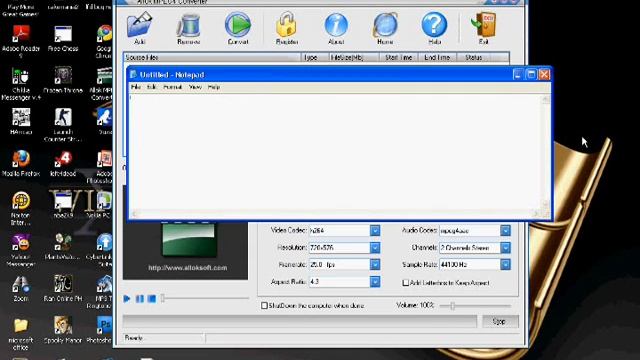Open Google Chrome desktop shortcut
The height and width of the screenshot is (360, 640).
104,41
